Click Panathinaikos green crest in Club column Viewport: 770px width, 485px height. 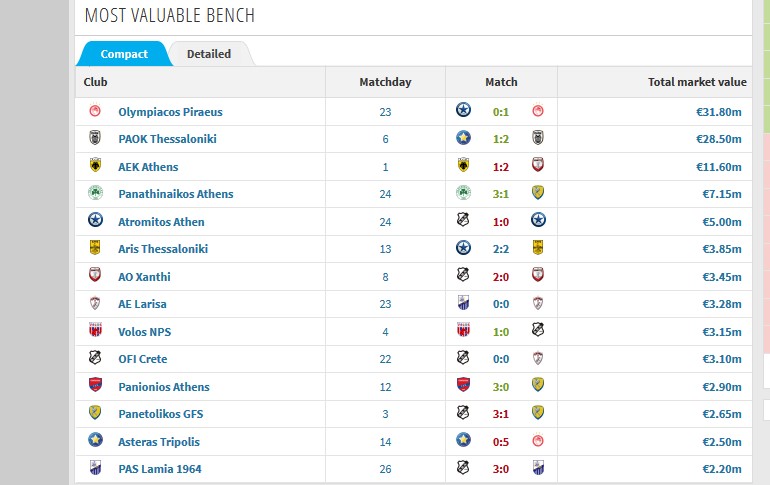(x=95, y=193)
